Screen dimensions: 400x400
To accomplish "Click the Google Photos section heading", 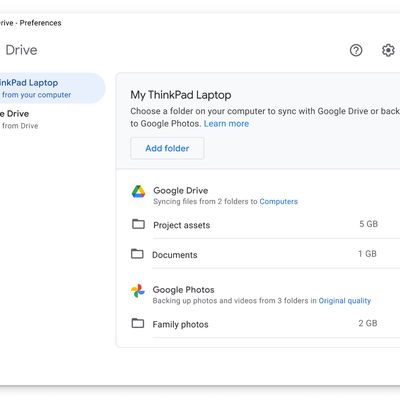I will (183, 290).
